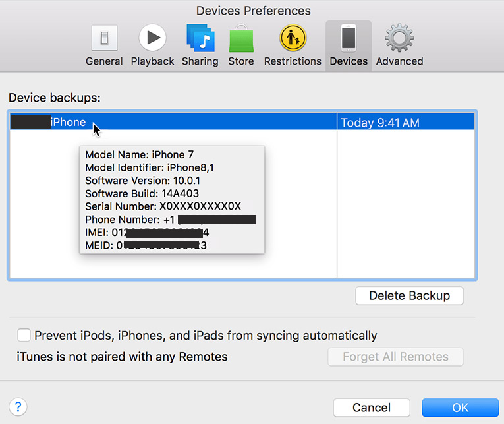Click the IMEI line in tooltip
The height and width of the screenshot is (424, 504).
tap(147, 232)
